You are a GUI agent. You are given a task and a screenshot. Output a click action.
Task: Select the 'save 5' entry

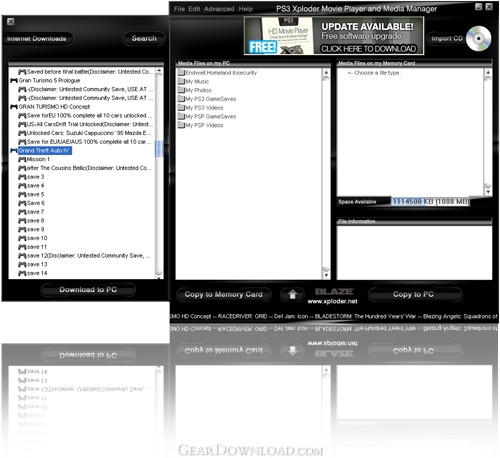[x=31, y=194]
